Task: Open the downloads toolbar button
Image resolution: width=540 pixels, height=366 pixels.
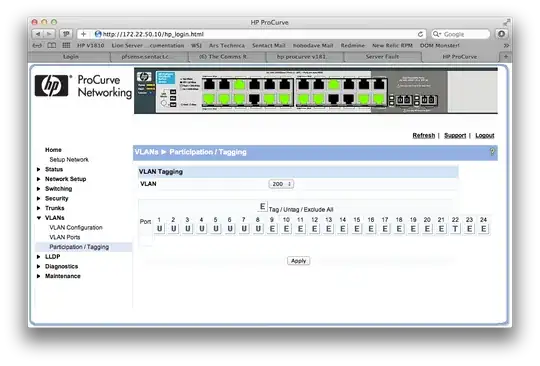Action: 501,34
